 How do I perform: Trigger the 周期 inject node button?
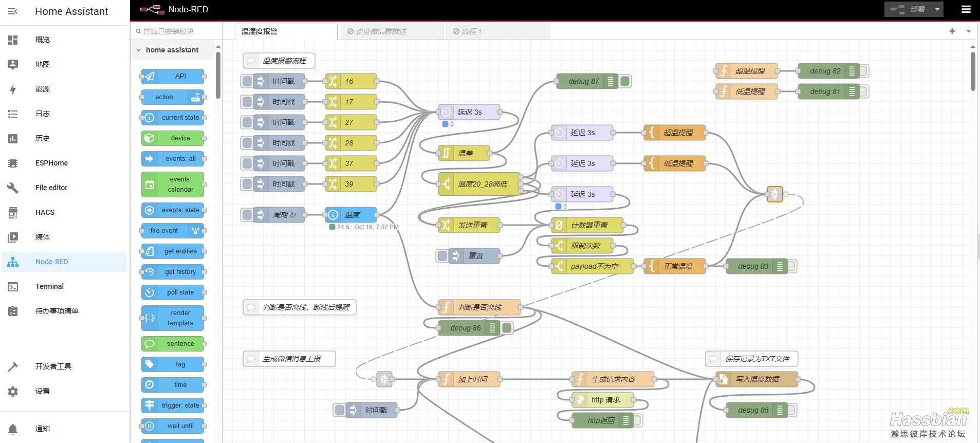[247, 215]
